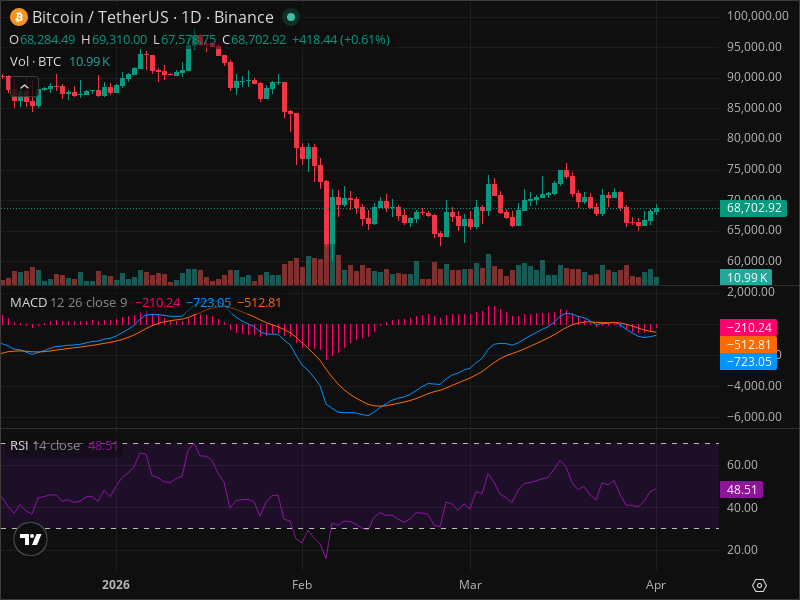Click the Mar label on time axis
800x600 pixels.
(470, 585)
